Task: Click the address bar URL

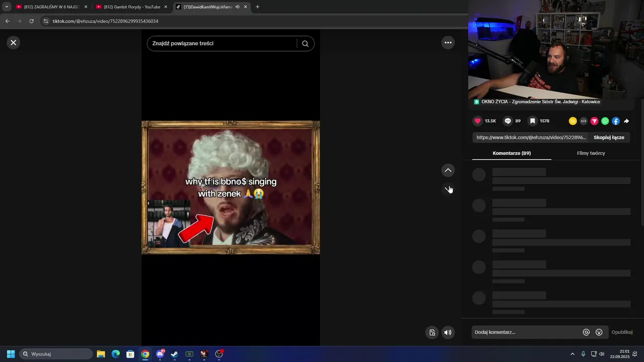Action: coord(106,21)
